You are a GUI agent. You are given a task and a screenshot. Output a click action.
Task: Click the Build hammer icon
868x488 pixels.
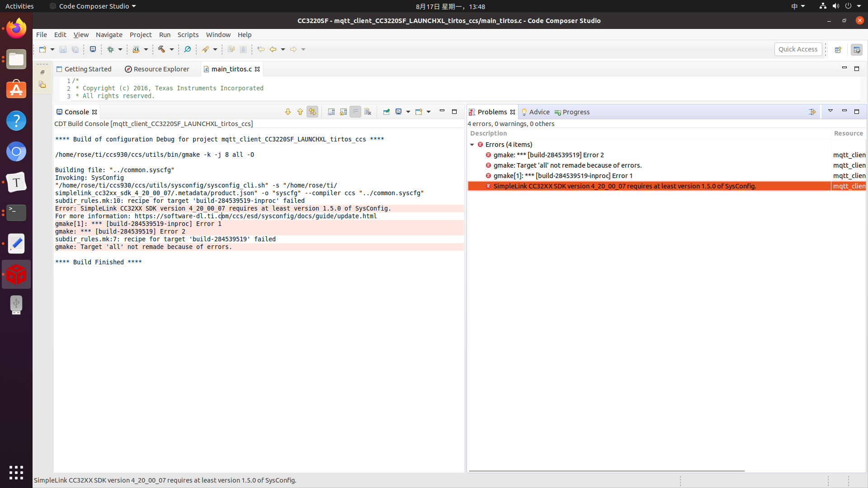161,49
